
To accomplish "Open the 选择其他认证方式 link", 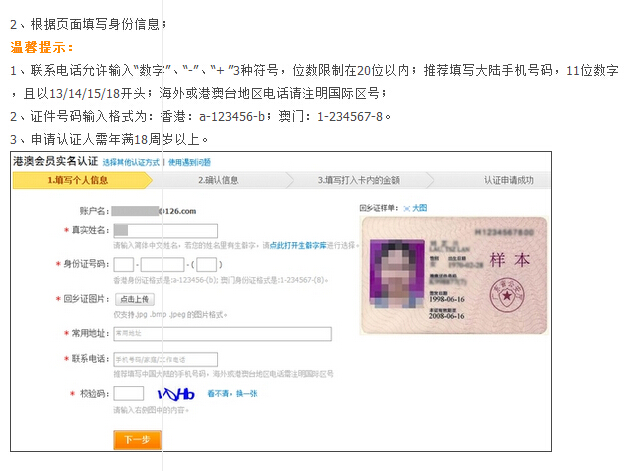I will coord(132,161).
